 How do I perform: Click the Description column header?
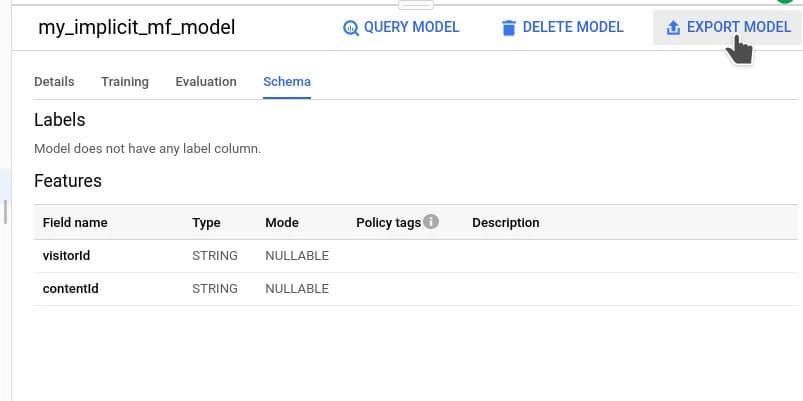click(x=505, y=223)
